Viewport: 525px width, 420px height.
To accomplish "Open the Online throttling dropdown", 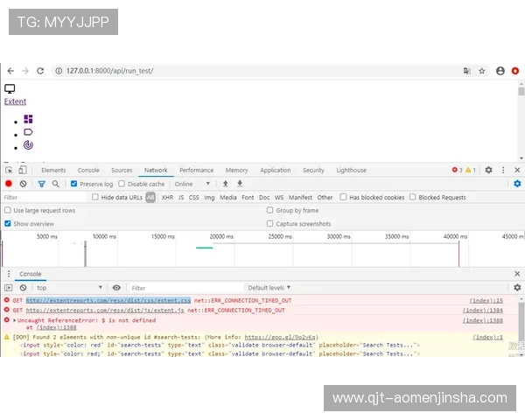I will (192, 184).
